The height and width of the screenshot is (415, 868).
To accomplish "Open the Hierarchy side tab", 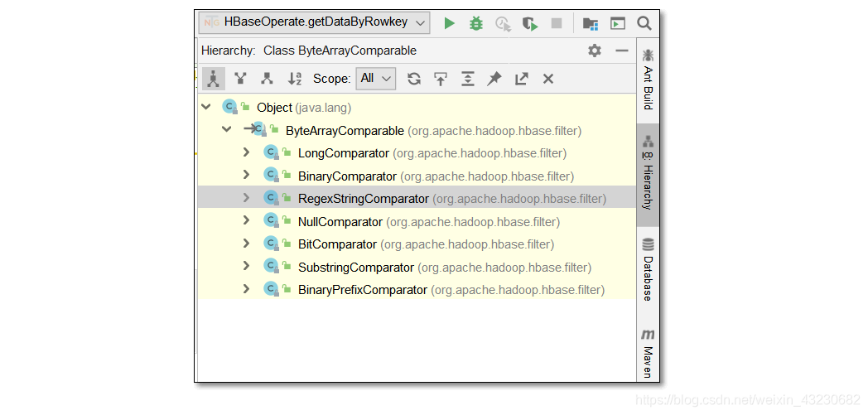I will tap(648, 174).
